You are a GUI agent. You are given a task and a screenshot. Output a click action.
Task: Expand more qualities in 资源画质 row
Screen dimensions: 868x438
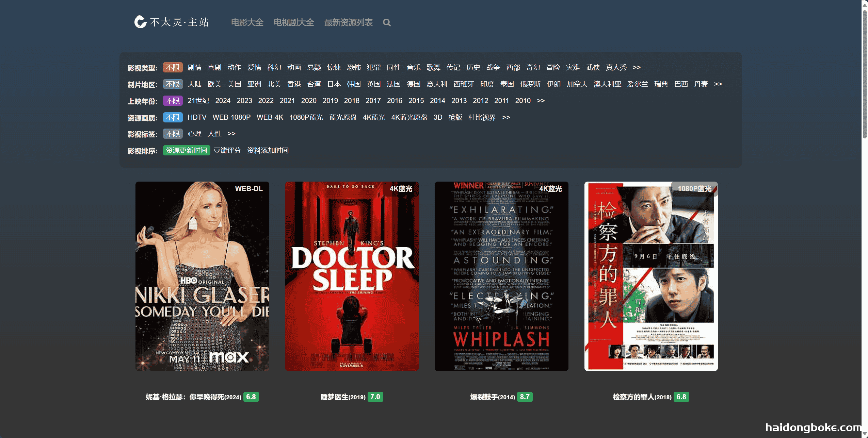coord(506,117)
